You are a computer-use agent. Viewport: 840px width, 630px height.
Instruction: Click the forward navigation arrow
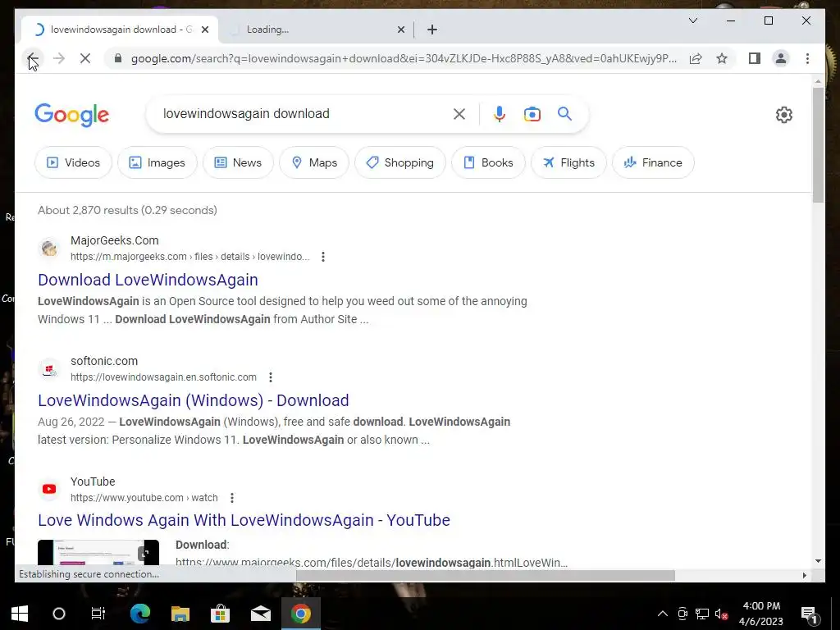pos(59,58)
